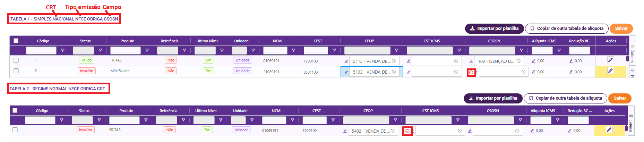Click Importar por planilha above Tabela 1

point(494,28)
